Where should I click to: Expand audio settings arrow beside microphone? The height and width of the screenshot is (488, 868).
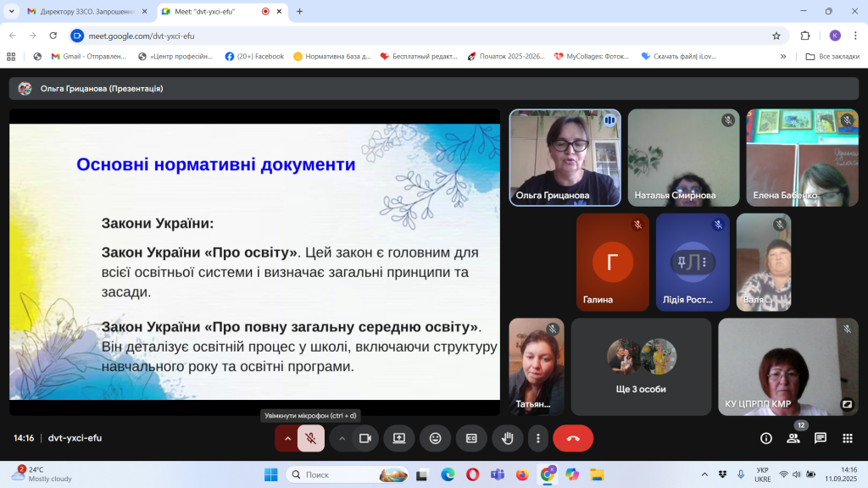coord(287,438)
